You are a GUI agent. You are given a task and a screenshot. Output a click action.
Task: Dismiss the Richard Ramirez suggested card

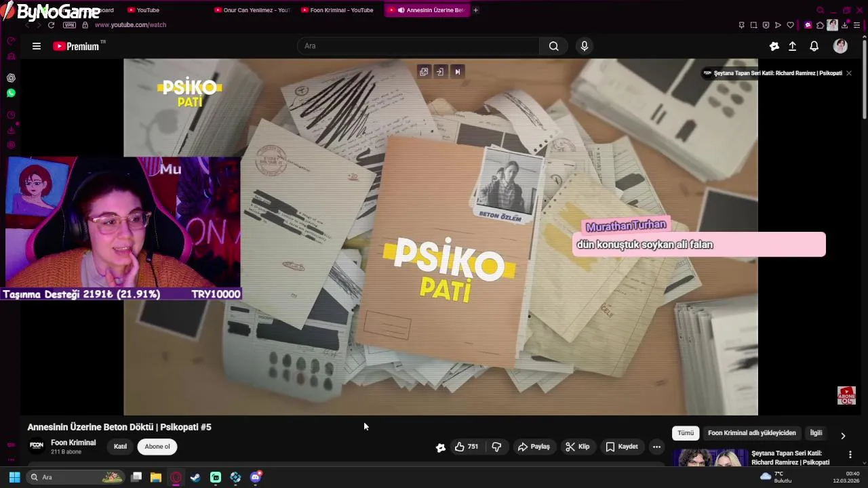coord(848,73)
